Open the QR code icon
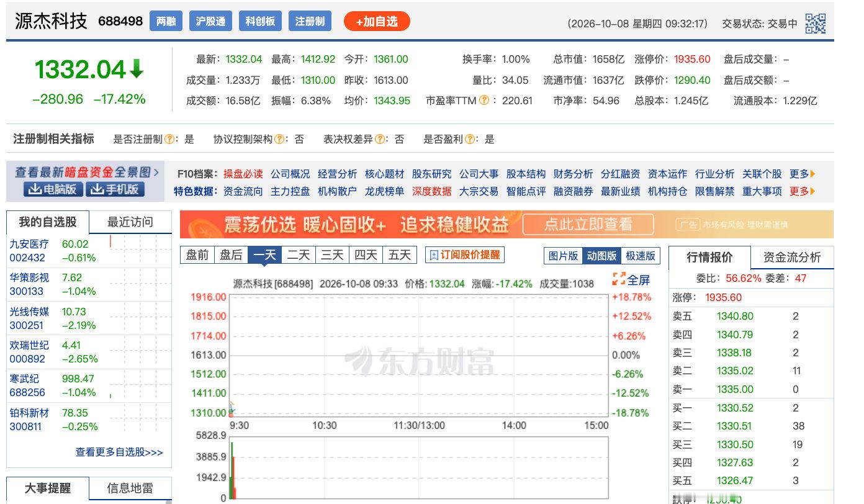 816,23
